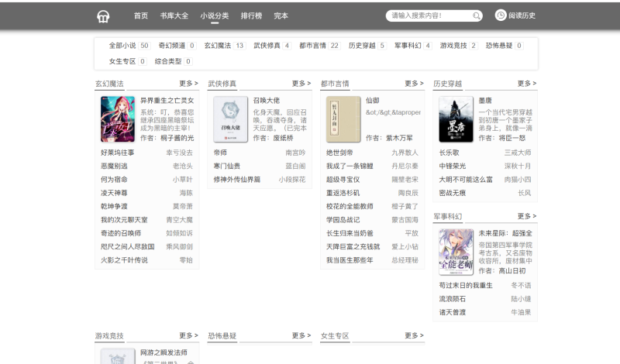Screen dimensions: 620x364
Task: Filter by 综合类型 category
Action: pyautogui.click(x=168, y=61)
